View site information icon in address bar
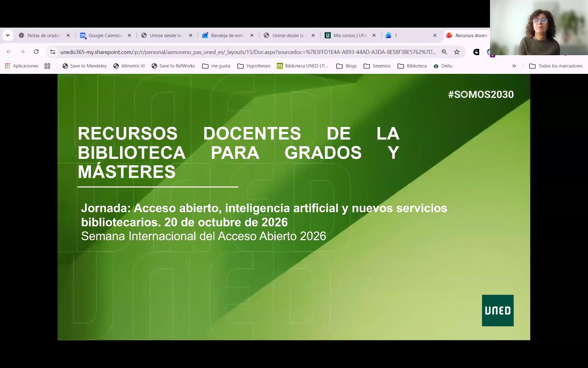Viewport: 588px width, 368px height. point(53,52)
